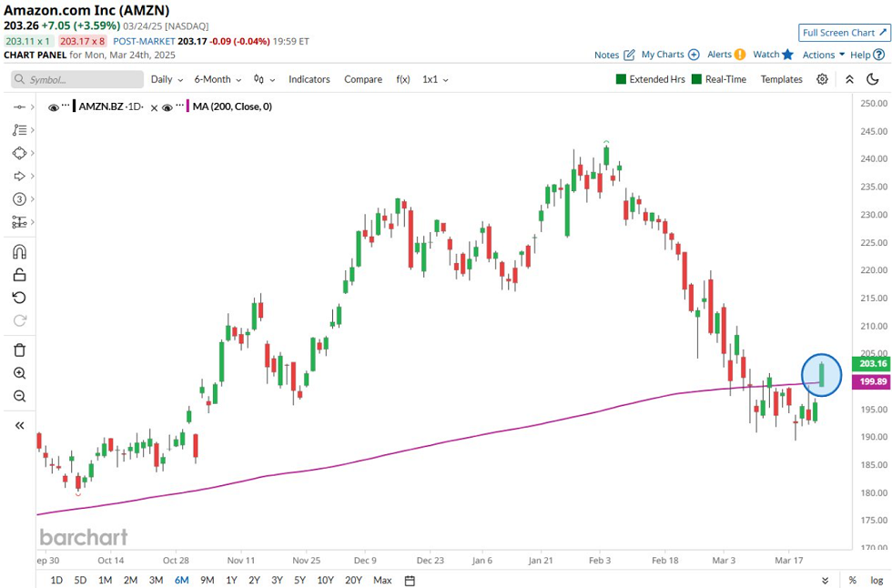Enable the magnet snap tool

pos(19,252)
